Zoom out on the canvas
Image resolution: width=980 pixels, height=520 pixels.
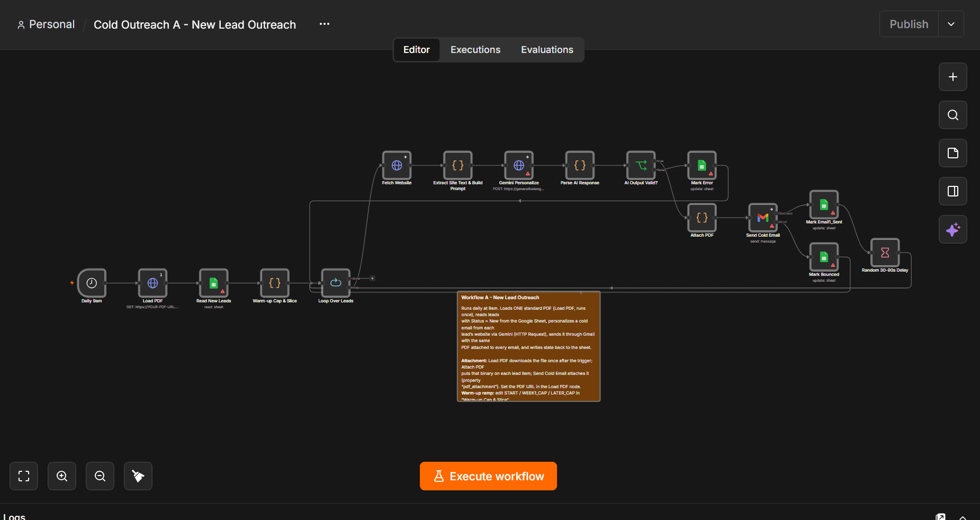[100, 476]
